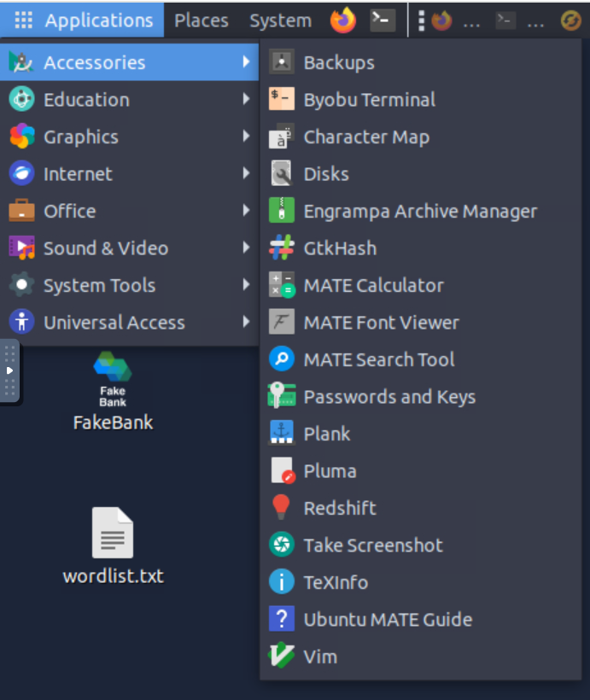
Task: Click the Firefox icon in the top panel
Action: coord(343,20)
